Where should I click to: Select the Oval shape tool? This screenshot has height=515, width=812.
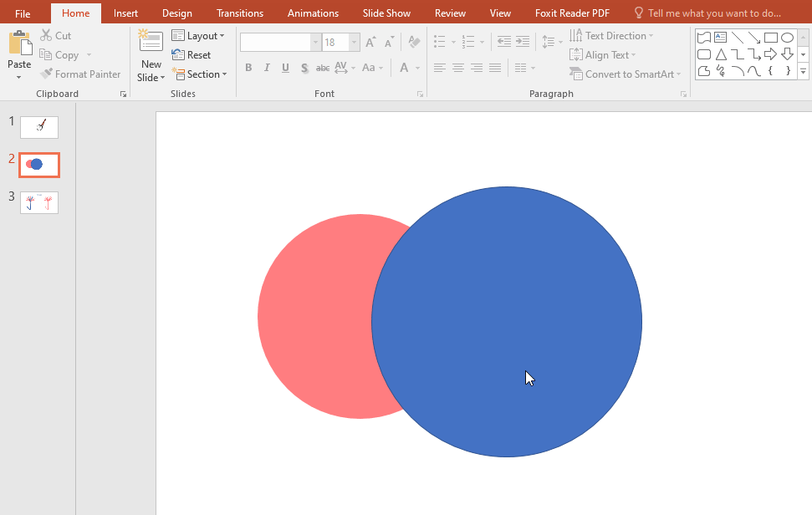(x=787, y=37)
